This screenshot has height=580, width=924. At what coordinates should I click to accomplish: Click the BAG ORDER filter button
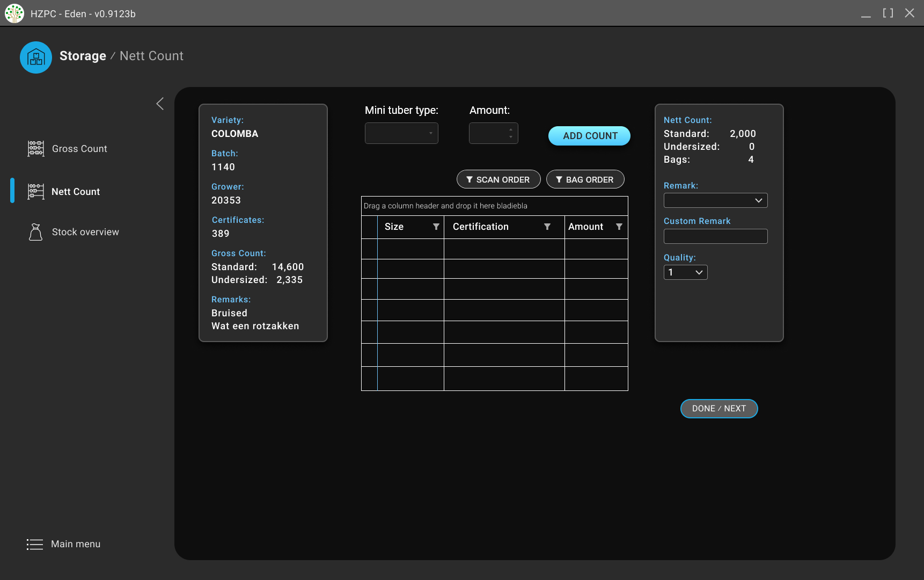(x=585, y=179)
